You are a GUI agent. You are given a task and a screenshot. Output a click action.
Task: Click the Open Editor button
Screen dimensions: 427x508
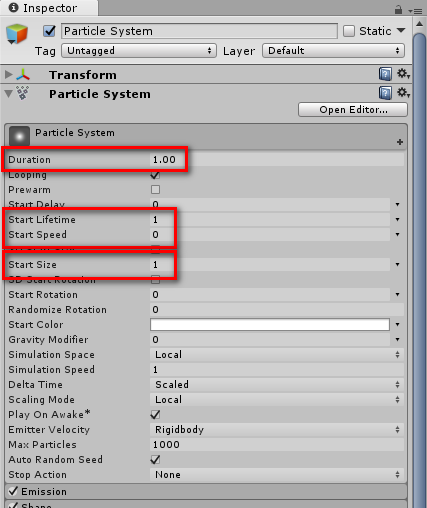tap(353, 110)
